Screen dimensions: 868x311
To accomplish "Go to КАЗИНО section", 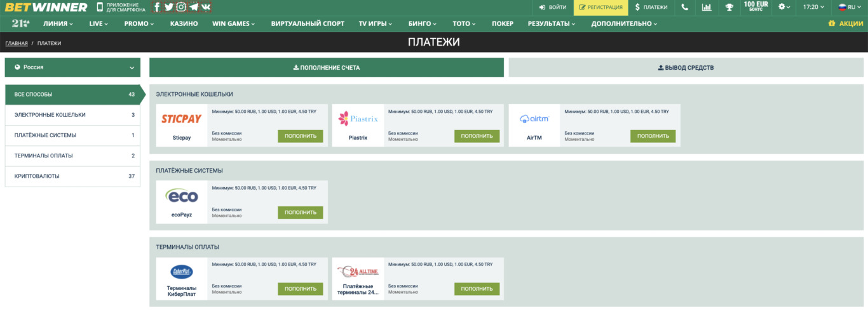I will tap(184, 23).
